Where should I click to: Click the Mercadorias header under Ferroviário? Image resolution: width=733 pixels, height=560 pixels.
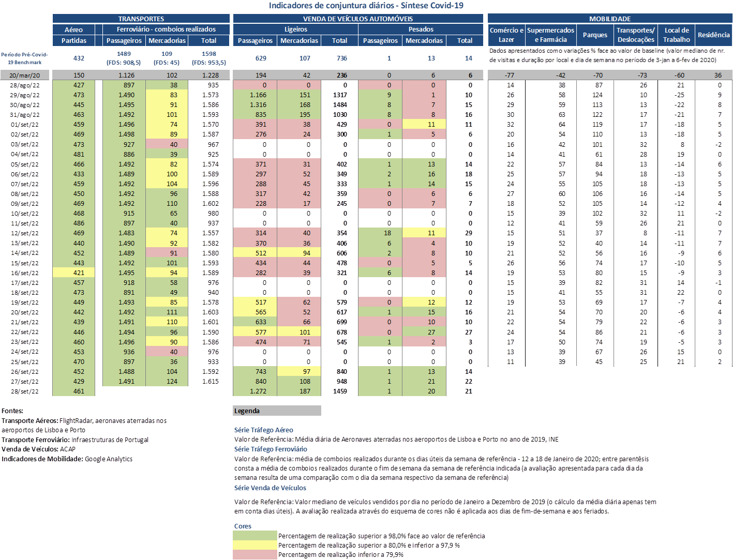point(167,40)
